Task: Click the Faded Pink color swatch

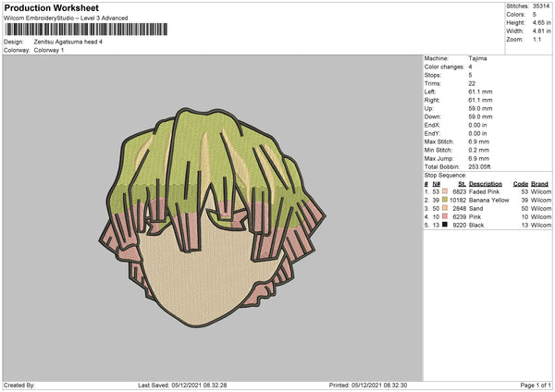Action: pos(445,191)
